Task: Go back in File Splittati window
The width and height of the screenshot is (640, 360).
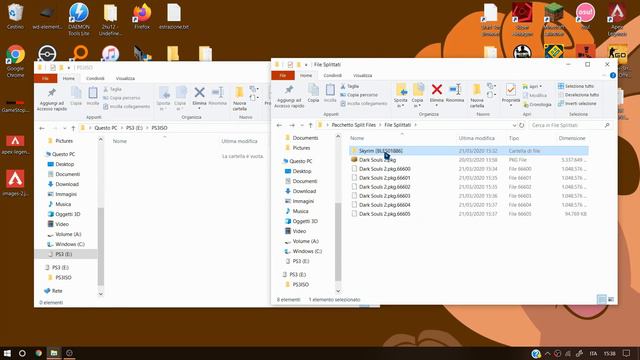Action: click(279, 125)
